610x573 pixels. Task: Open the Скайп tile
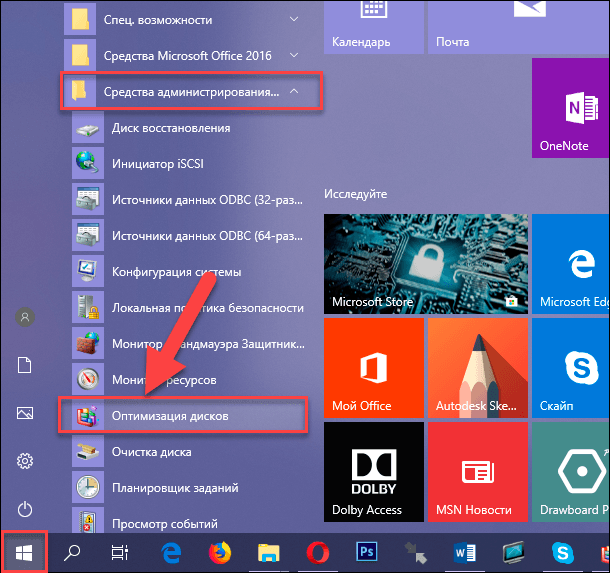point(571,368)
